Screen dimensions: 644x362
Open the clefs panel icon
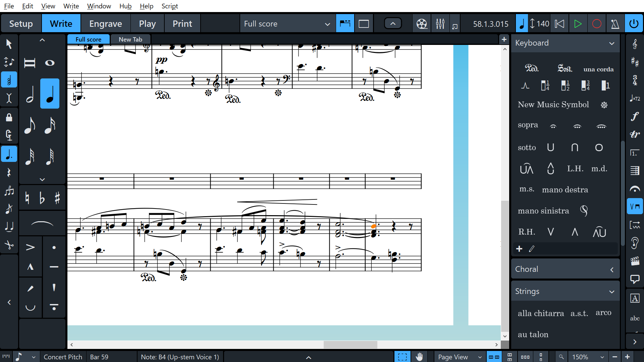click(x=635, y=44)
